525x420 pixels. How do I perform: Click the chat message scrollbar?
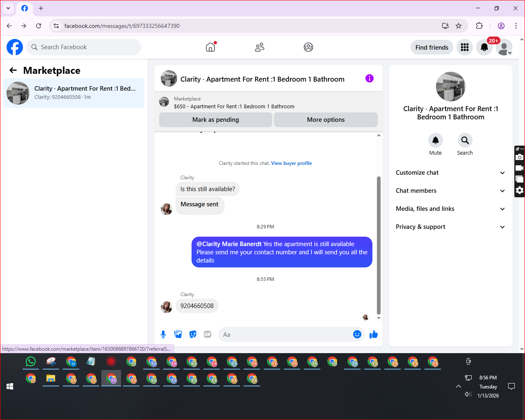379,245
